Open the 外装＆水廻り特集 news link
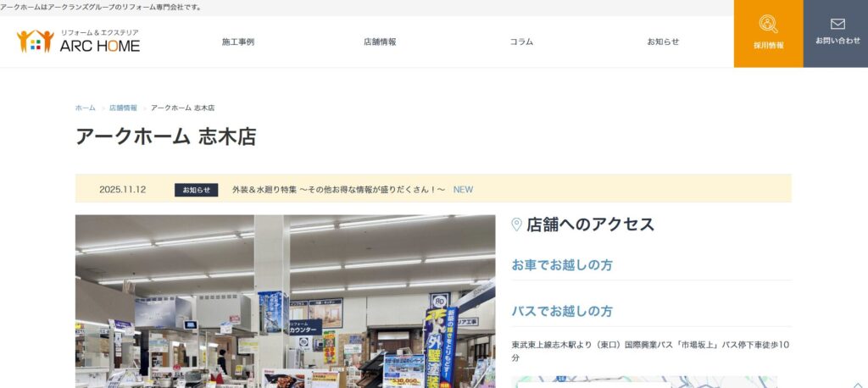The width and height of the screenshot is (868, 388). click(339, 189)
